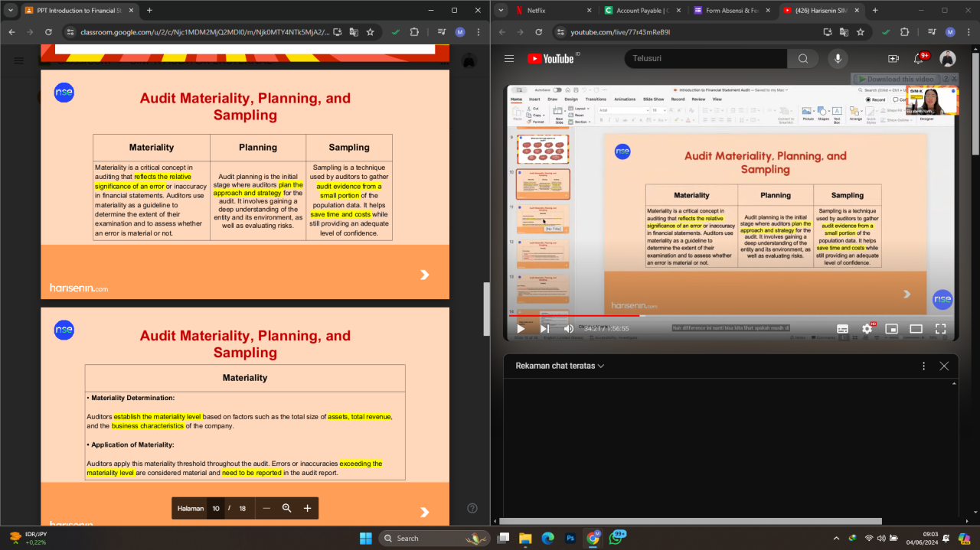Bookmark the Classroom page with star
Image resolution: width=980 pixels, height=550 pixels.
(371, 32)
